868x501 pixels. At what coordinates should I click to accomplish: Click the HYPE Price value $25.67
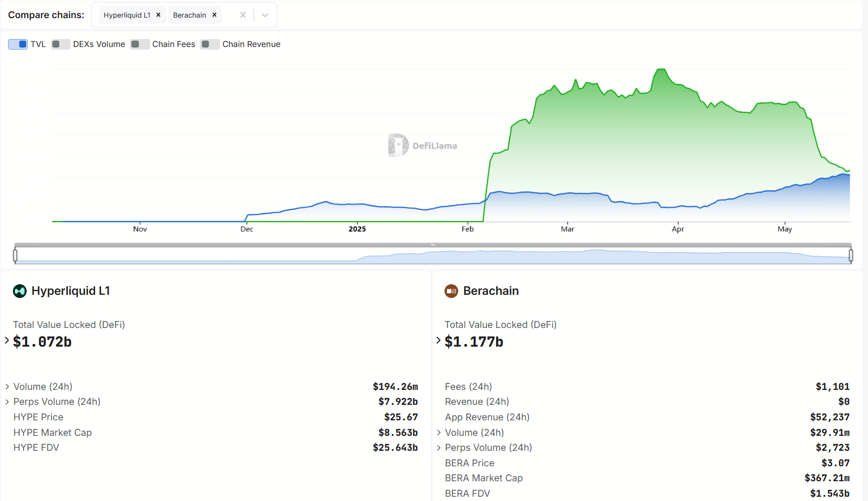pyautogui.click(x=401, y=417)
